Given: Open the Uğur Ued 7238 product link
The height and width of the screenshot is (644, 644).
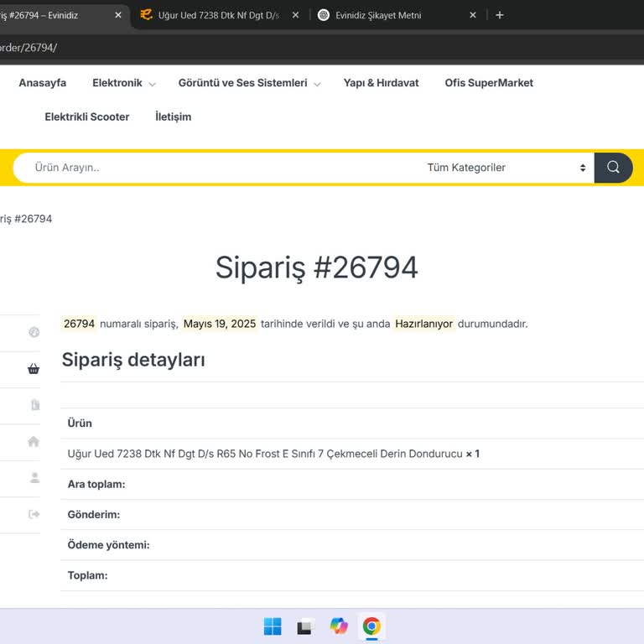Looking at the screenshot, I should click(265, 454).
